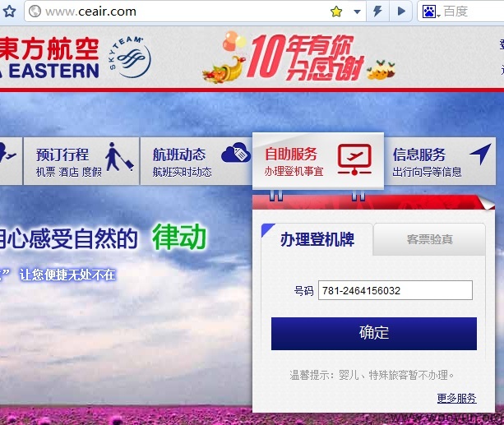Click the globe site icon in address bar
The image size is (504, 425).
point(35,12)
